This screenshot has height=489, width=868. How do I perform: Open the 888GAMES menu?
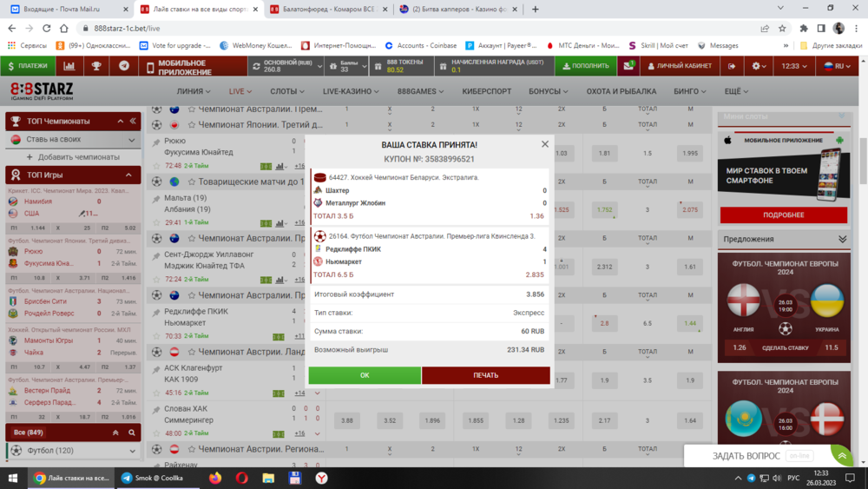coord(420,91)
